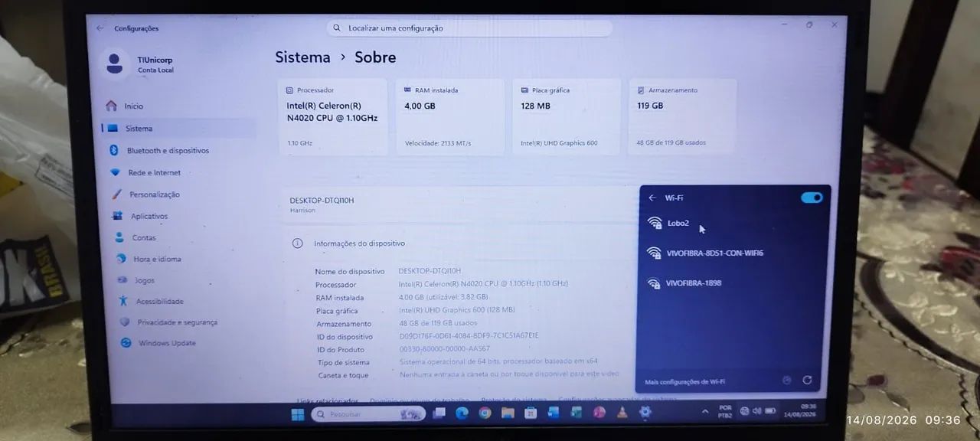Image resolution: width=980 pixels, height=441 pixels.
Task: Open the Placa gráfica info card
Action: pyautogui.click(x=565, y=116)
